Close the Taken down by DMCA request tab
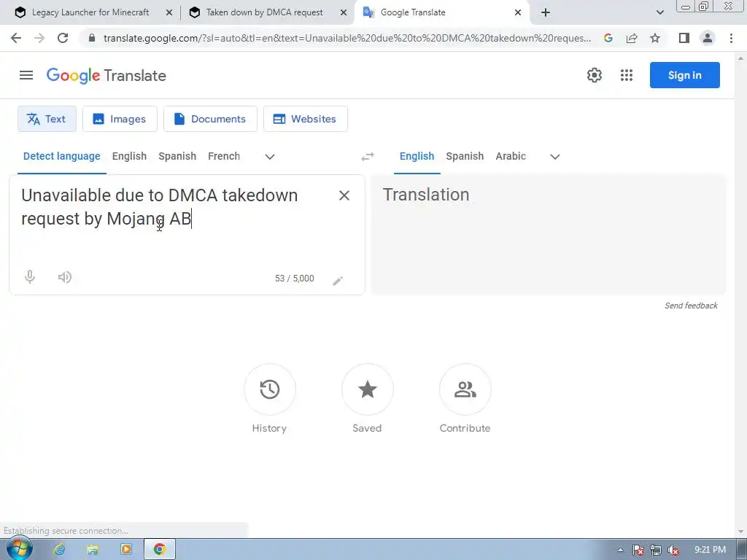The height and width of the screenshot is (560, 747). (x=343, y=12)
